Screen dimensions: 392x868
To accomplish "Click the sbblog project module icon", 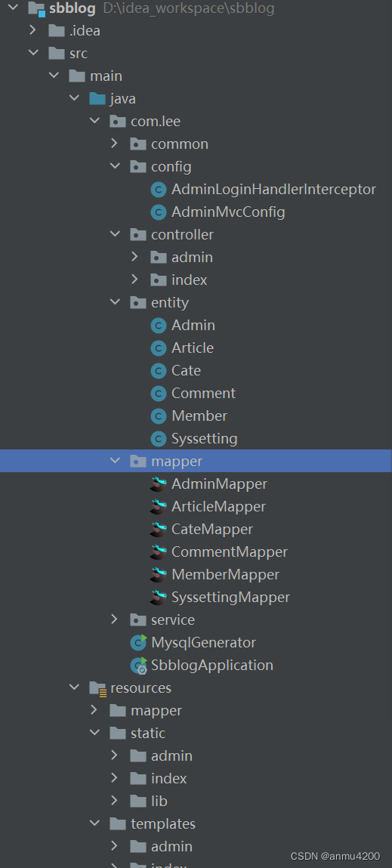I will pos(36,8).
